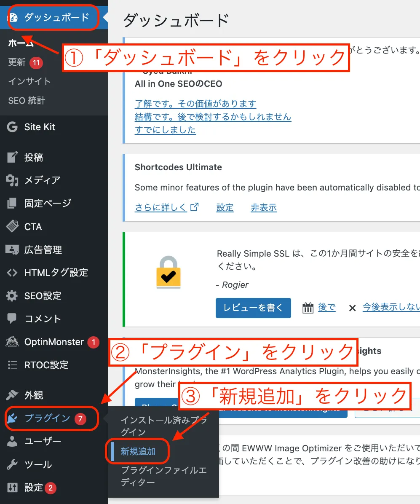Click the 今後表示しない link

click(391, 307)
